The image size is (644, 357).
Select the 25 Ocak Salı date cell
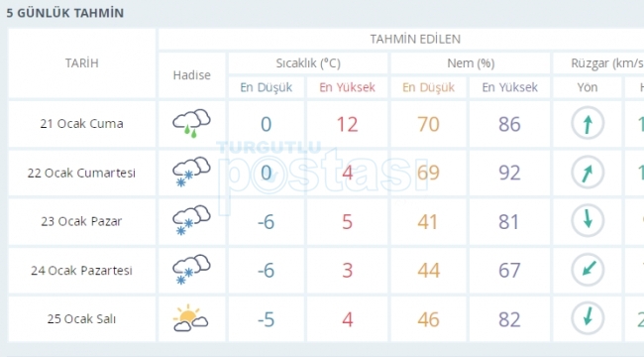81,319
